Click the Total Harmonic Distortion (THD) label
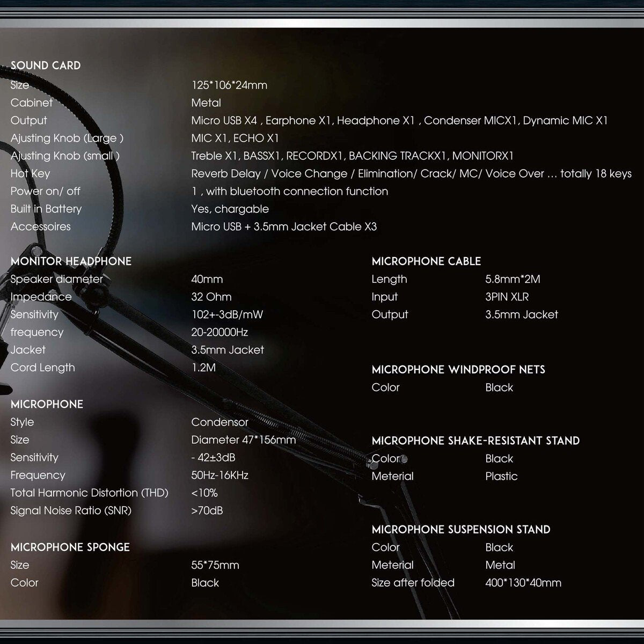The image size is (644, 644). (x=89, y=493)
